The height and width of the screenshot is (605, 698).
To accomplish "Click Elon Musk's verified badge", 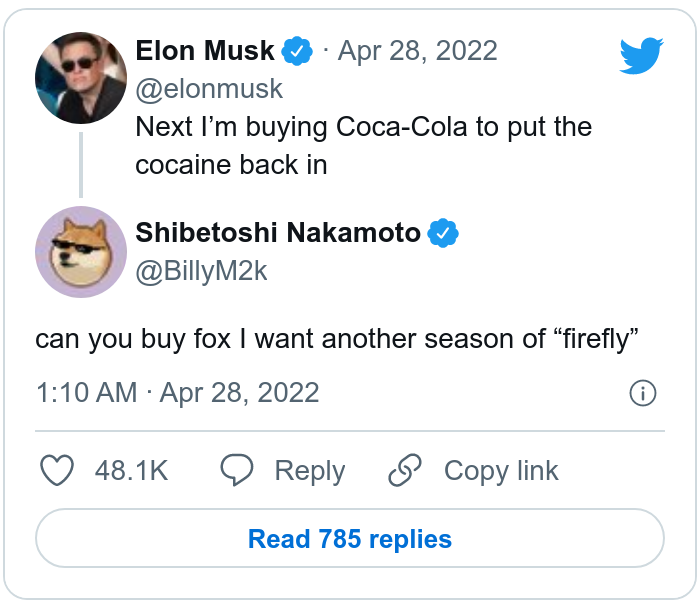I will [297, 50].
